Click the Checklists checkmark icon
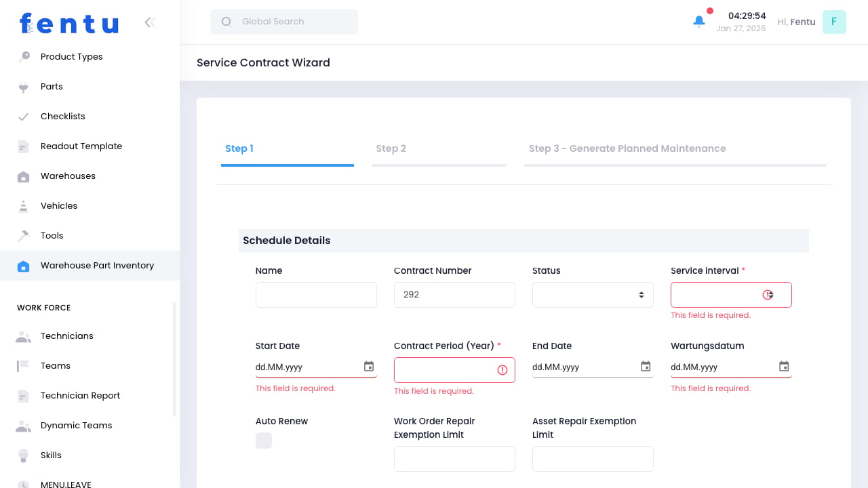 point(24,117)
